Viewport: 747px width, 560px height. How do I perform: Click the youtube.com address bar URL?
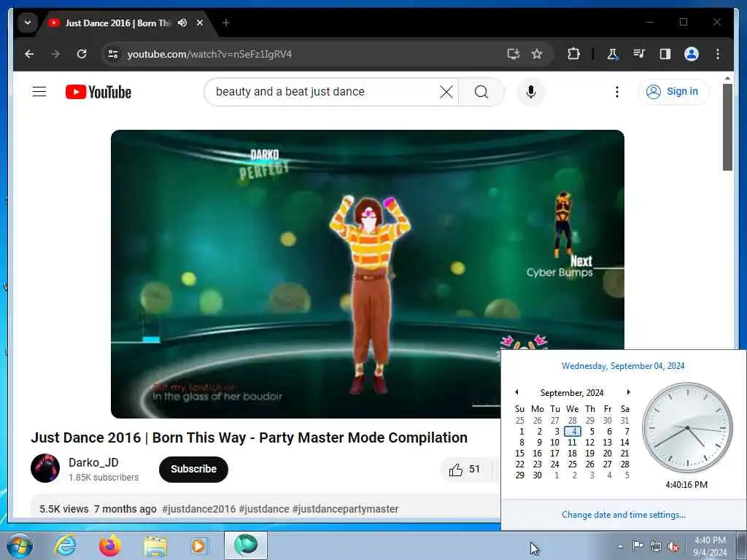(x=209, y=54)
